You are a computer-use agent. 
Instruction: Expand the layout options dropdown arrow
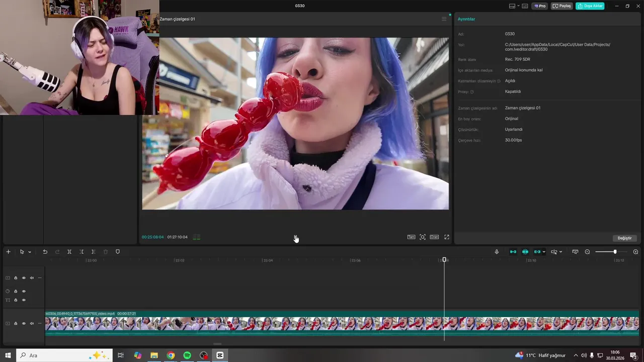[518, 6]
